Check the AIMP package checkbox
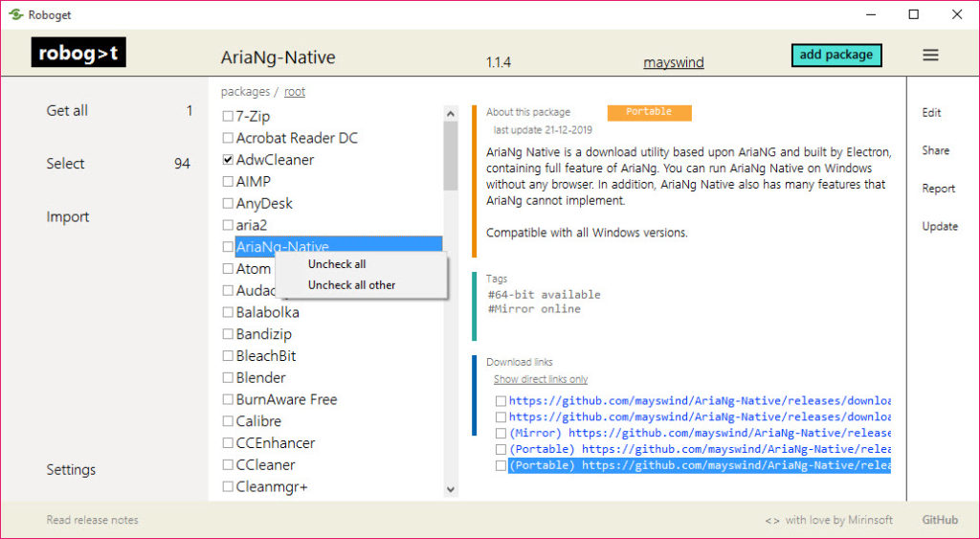 (x=228, y=181)
